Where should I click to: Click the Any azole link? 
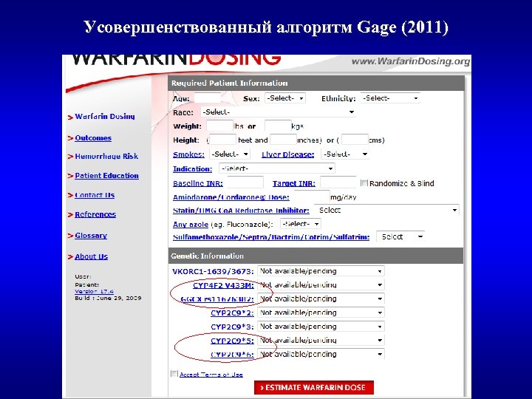[x=191, y=225]
